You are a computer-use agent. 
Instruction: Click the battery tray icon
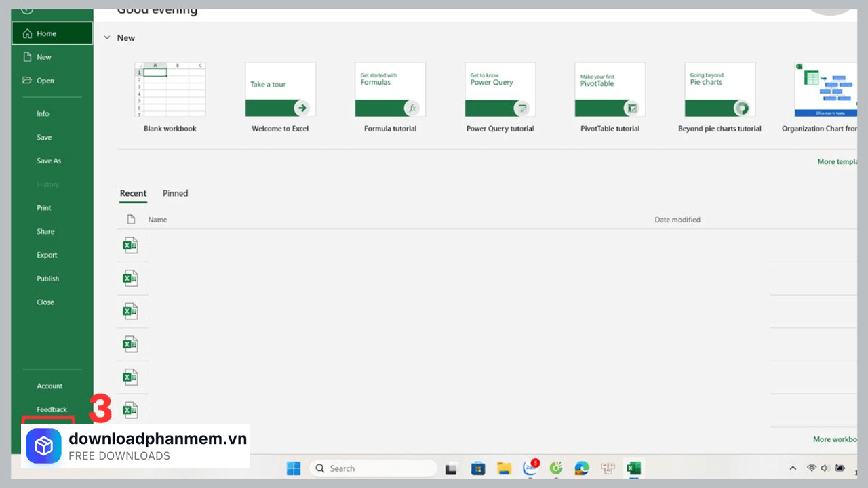[x=840, y=468]
